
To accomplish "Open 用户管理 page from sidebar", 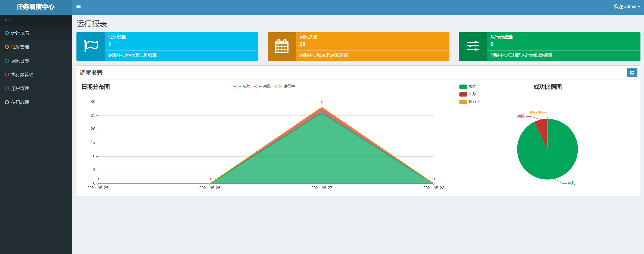I will (20, 89).
